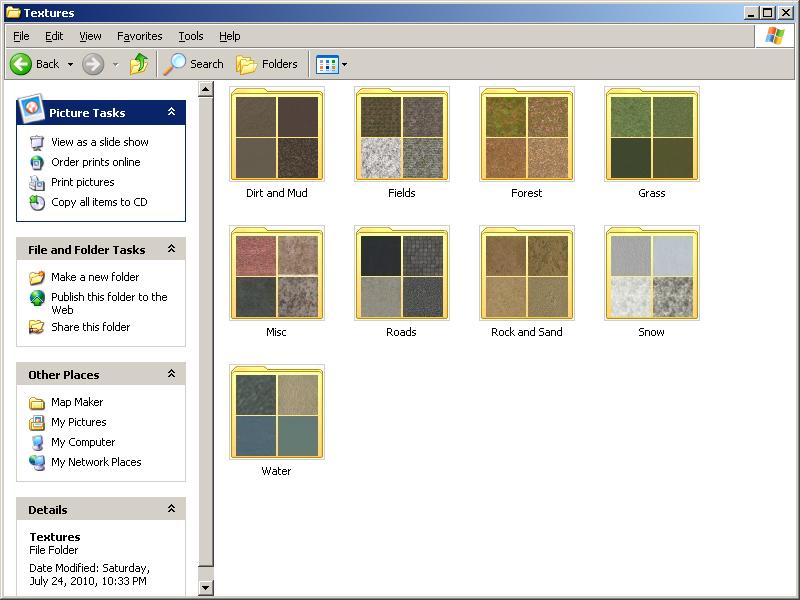
Task: Click the Copy all items to CD icon
Action: pyautogui.click(x=37, y=202)
